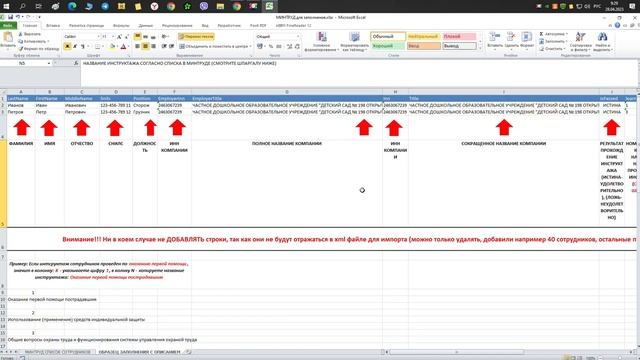Open the File (Файл) tab

pyautogui.click(x=8, y=25)
